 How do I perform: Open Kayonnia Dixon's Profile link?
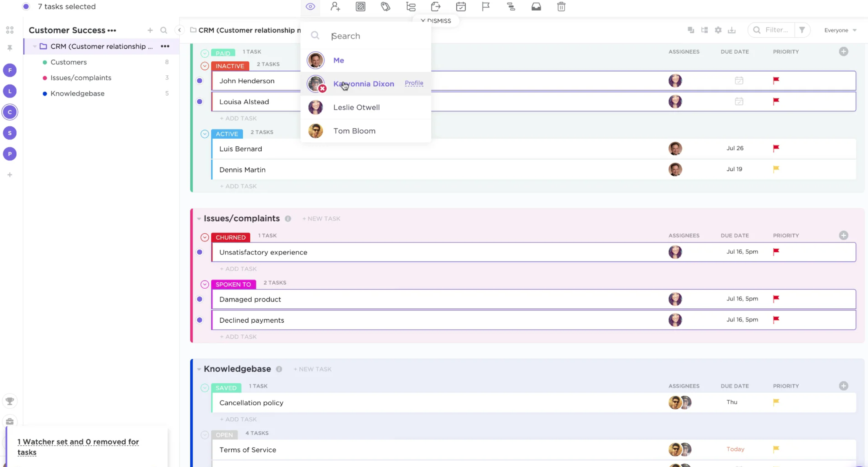414,83
